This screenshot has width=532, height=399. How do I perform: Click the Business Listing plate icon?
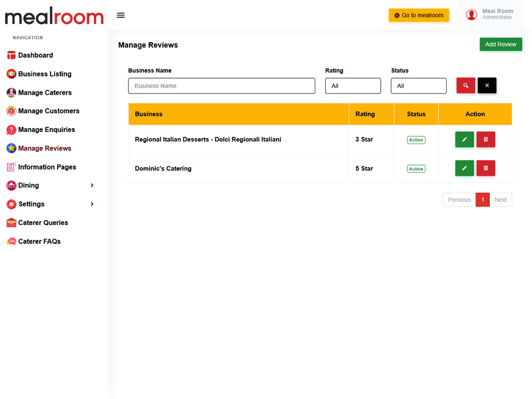[11, 74]
